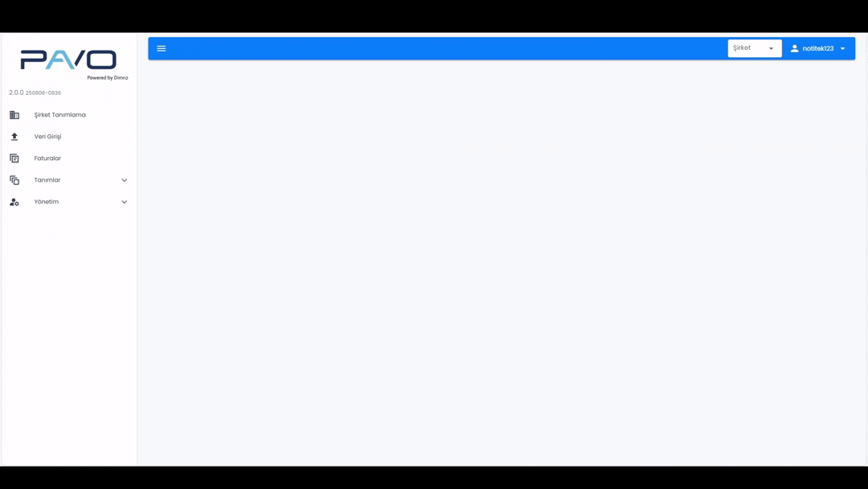Click the stacked squares icon beside Tanımlar
868x489 pixels.
pos(14,180)
